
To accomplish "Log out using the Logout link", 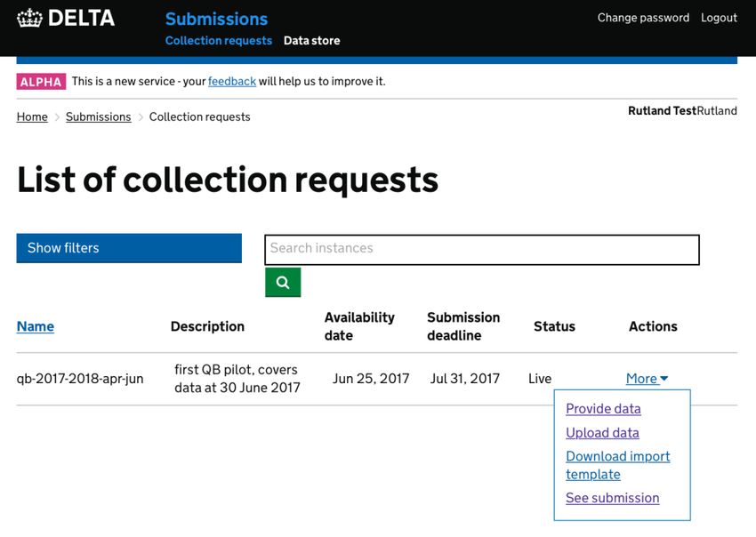I will pyautogui.click(x=719, y=18).
